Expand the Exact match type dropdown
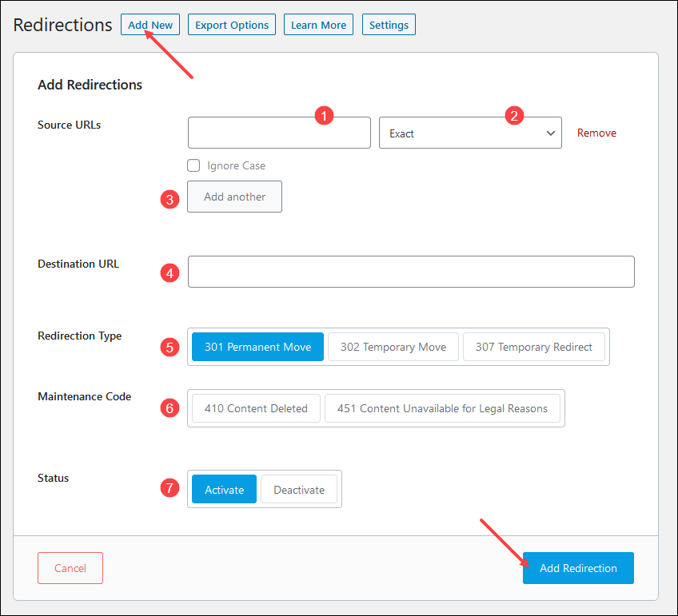Screen dimensions: 678x616 click(470, 133)
